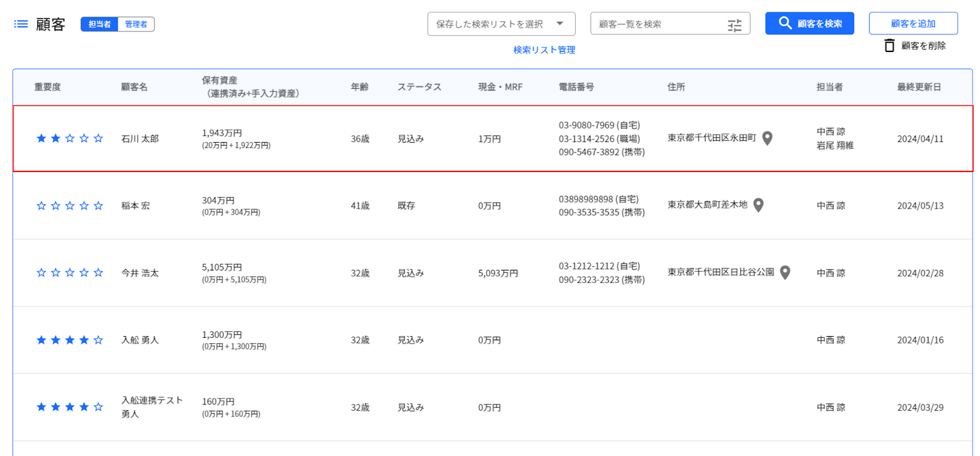Set 今井 浩太 importance to one star
980x456 pixels.
tap(41, 272)
